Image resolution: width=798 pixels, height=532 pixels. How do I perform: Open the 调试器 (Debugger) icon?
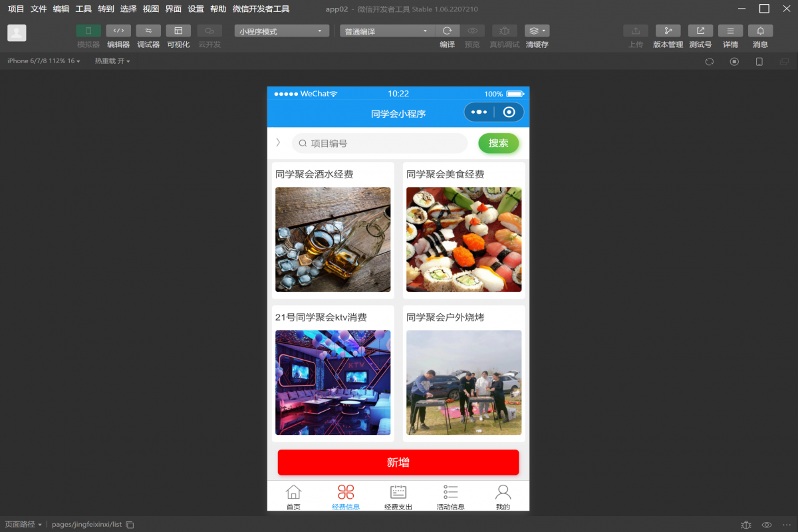pos(148,31)
